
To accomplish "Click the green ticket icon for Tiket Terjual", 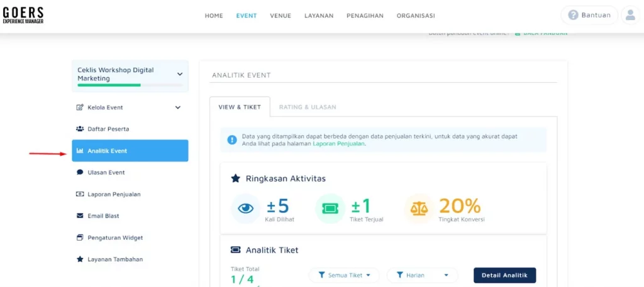I will [330, 208].
